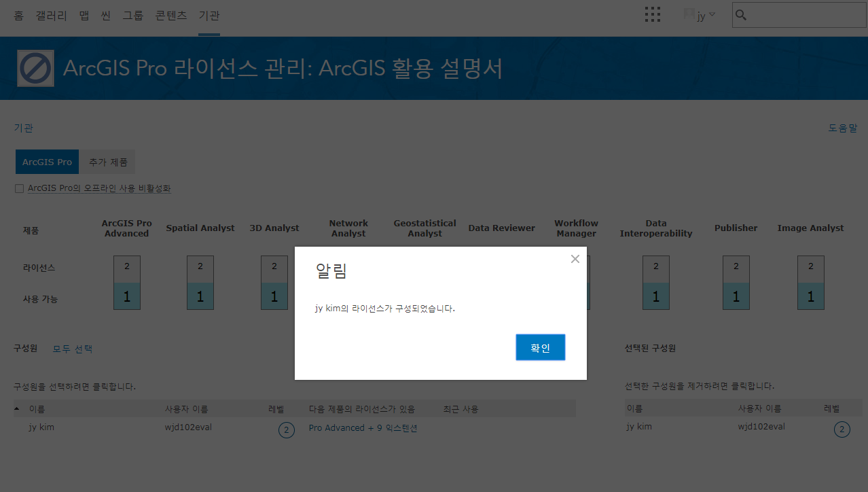Click level 2 badge in selected members
Viewport: 868px width, 492px height.
pos(842,429)
